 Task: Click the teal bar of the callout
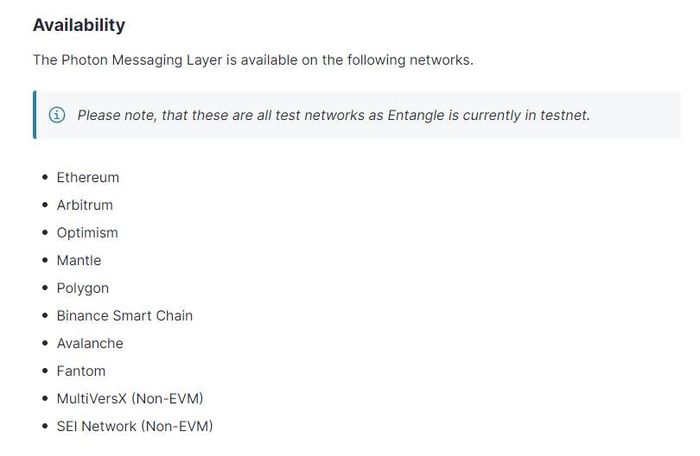click(34, 115)
